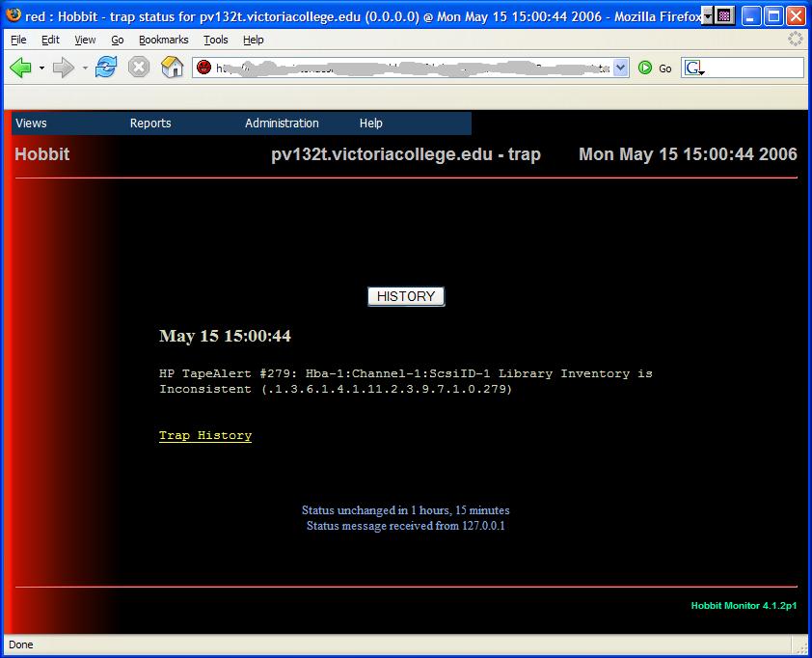The width and height of the screenshot is (812, 658).
Task: Click the site icon in address bar
Action: [203, 69]
